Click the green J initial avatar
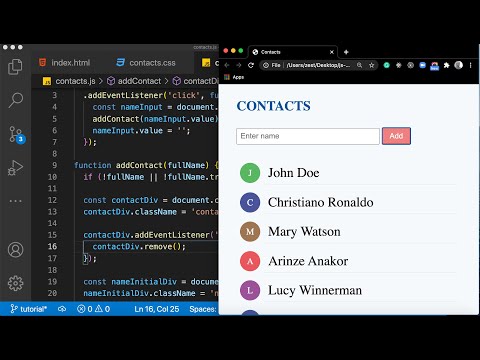Viewport: 480px width, 360px height. pyautogui.click(x=250, y=173)
